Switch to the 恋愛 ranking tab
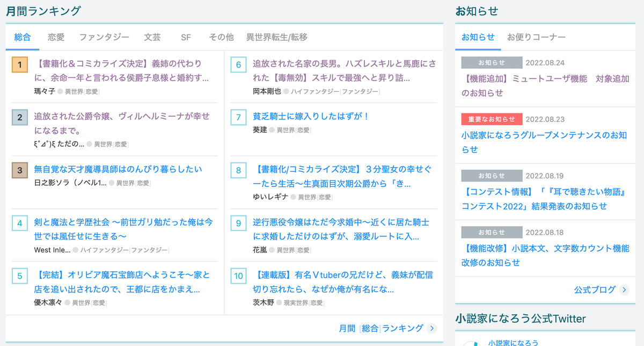 [x=56, y=37]
